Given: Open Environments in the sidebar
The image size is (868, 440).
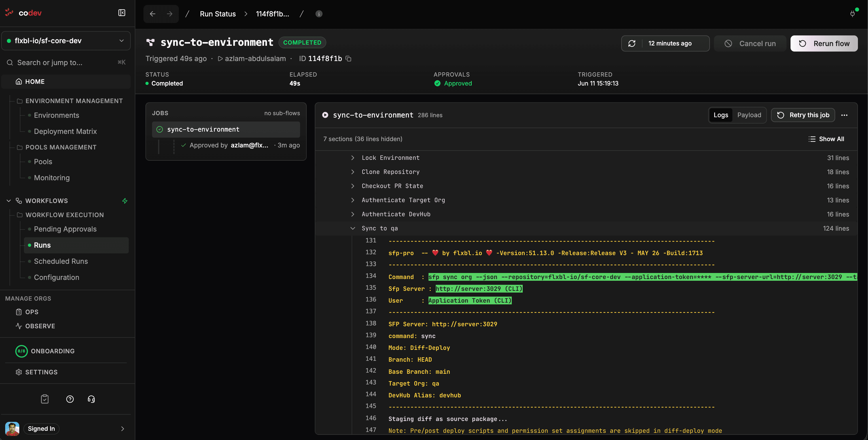Looking at the screenshot, I should (x=57, y=115).
